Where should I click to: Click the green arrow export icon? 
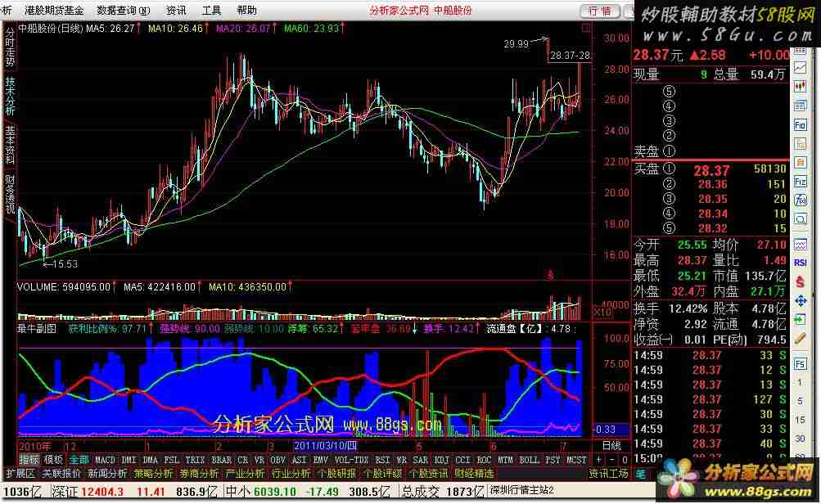coord(800,320)
